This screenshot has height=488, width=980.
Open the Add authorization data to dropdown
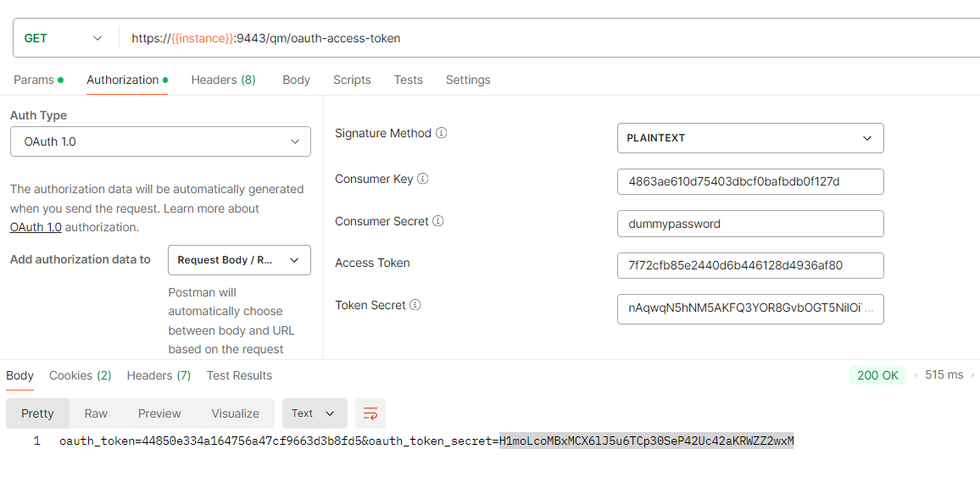(239, 260)
